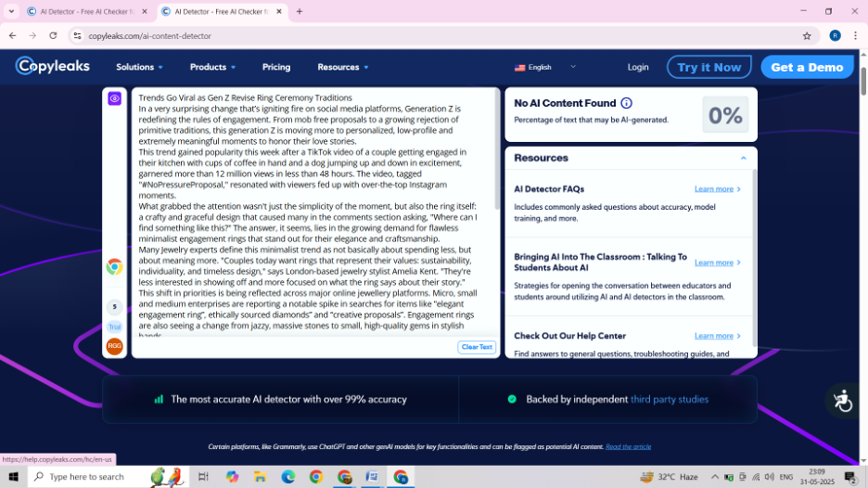Expand the Resources nav menu
The image size is (868, 488).
(x=343, y=67)
